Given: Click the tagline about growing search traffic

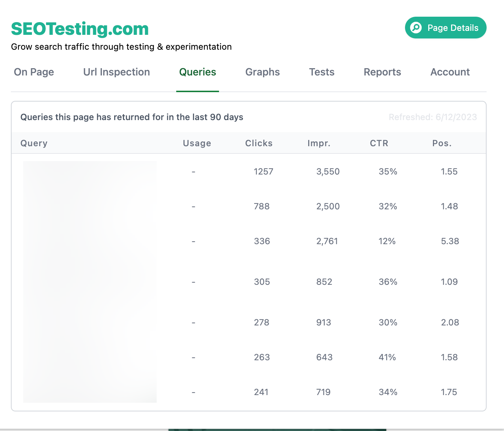Looking at the screenshot, I should click(121, 47).
